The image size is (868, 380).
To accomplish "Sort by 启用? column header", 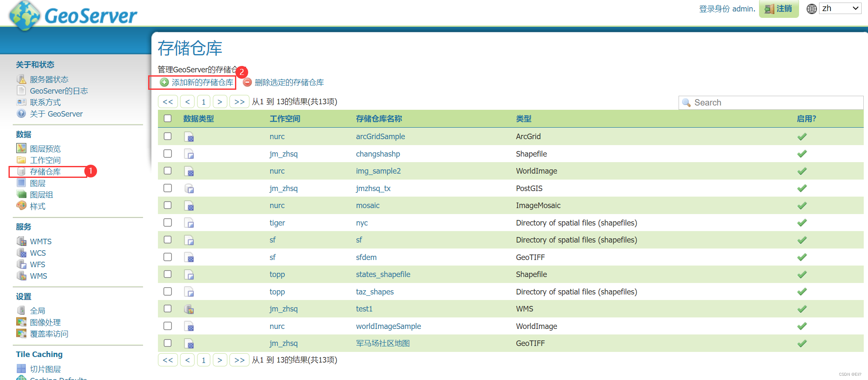I will pos(806,119).
